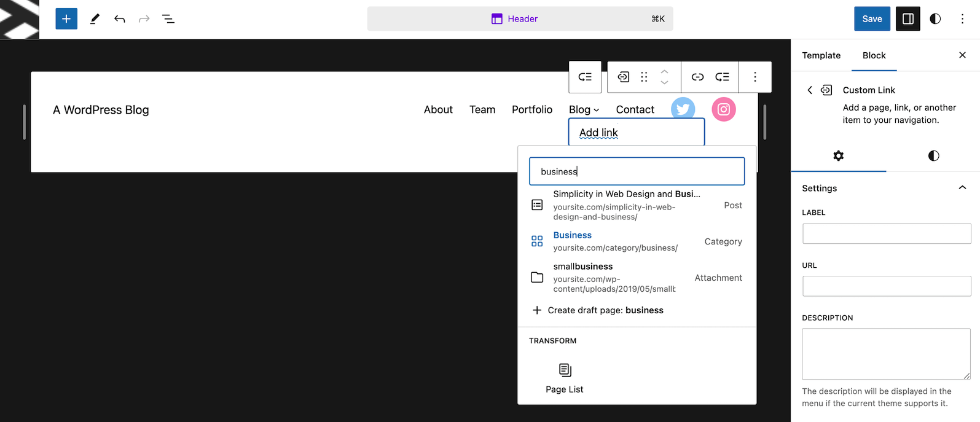This screenshot has height=422, width=980.
Task: Open the Settings gear tab in sidebar
Action: pos(838,156)
